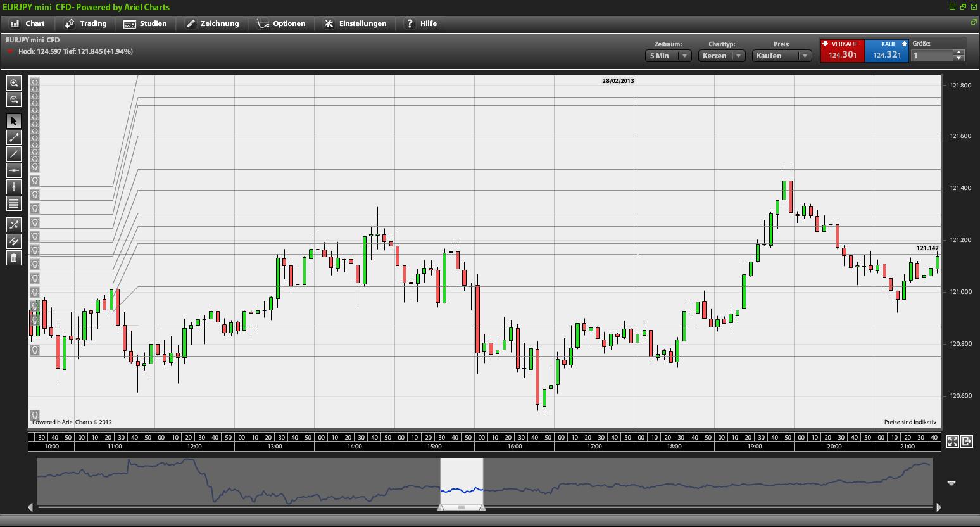Expand the Zeitraum 5 Min dropdown

pyautogui.click(x=668, y=56)
